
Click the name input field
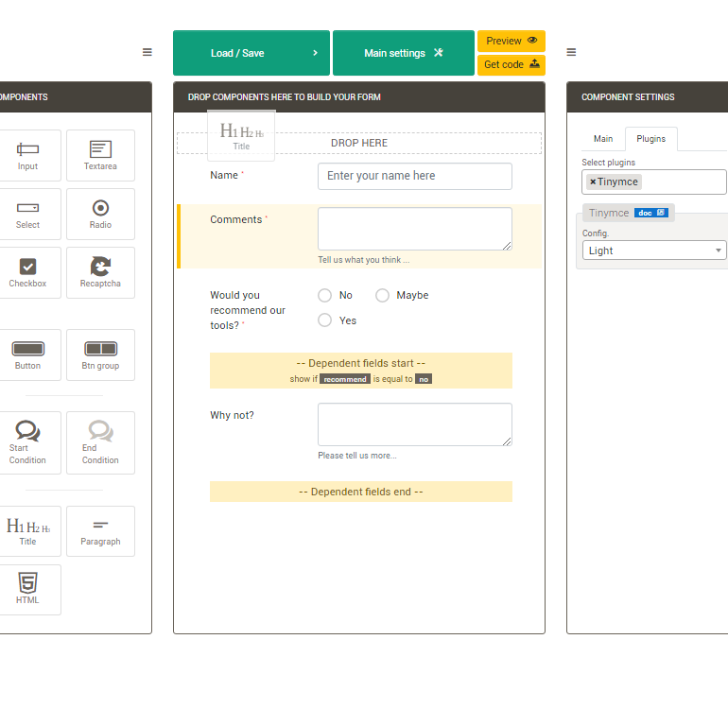point(414,176)
